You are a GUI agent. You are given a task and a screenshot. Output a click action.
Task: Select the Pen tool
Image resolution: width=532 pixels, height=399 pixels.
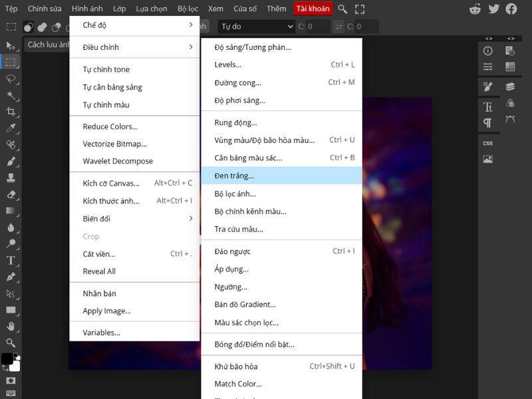(11, 277)
